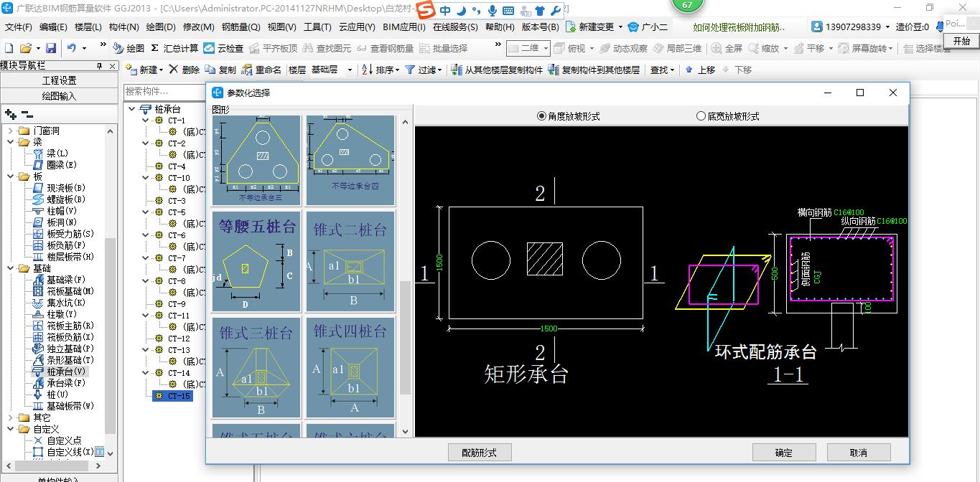This screenshot has width=980, height=482.
Task: Collapse the 基础 folder node
Action: coord(11,269)
